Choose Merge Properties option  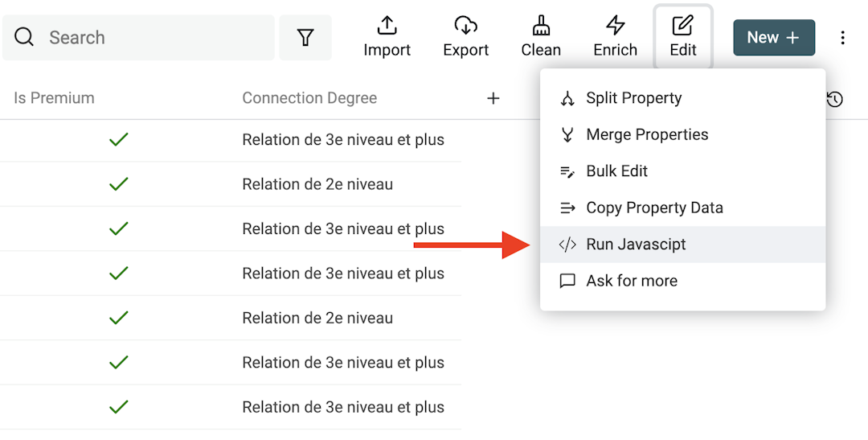(647, 134)
